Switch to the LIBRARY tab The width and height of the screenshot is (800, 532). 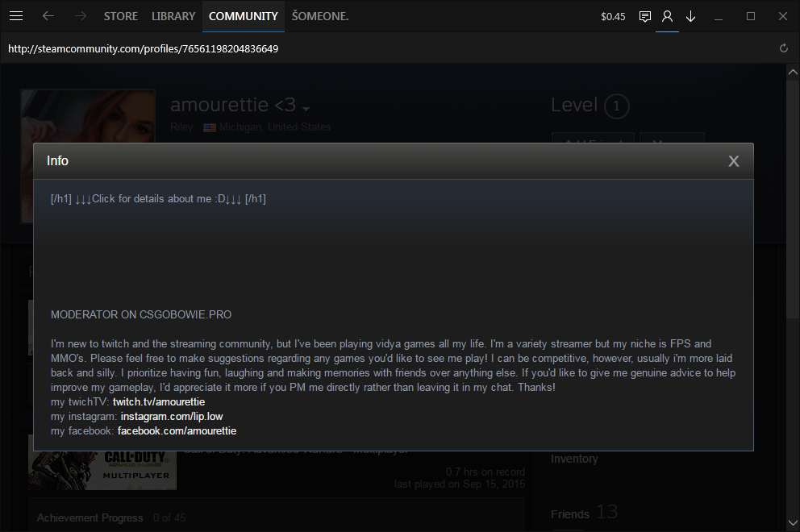pos(173,16)
